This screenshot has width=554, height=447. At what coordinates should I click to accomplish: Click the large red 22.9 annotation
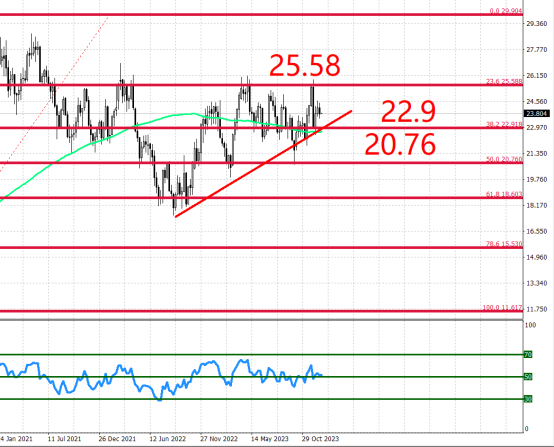click(x=408, y=112)
